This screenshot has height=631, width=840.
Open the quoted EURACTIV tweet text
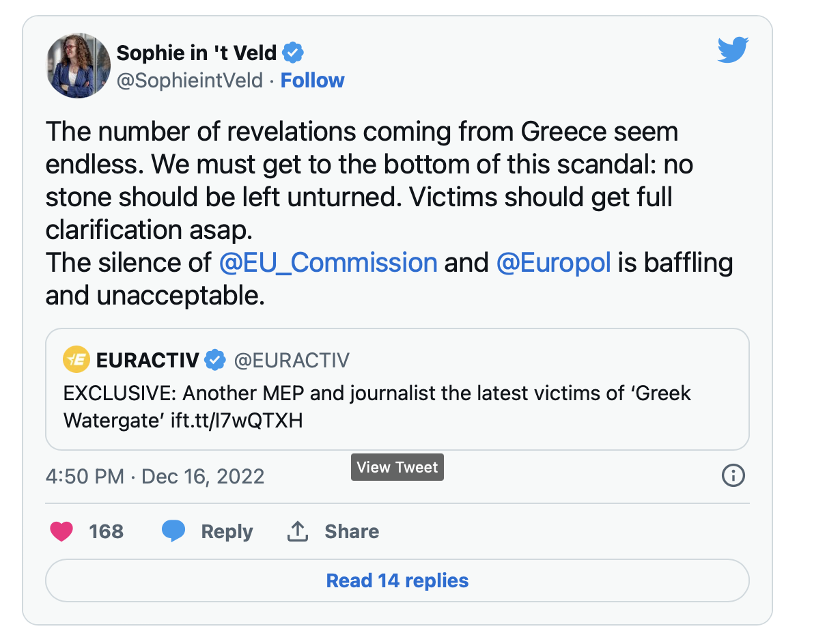(x=377, y=407)
